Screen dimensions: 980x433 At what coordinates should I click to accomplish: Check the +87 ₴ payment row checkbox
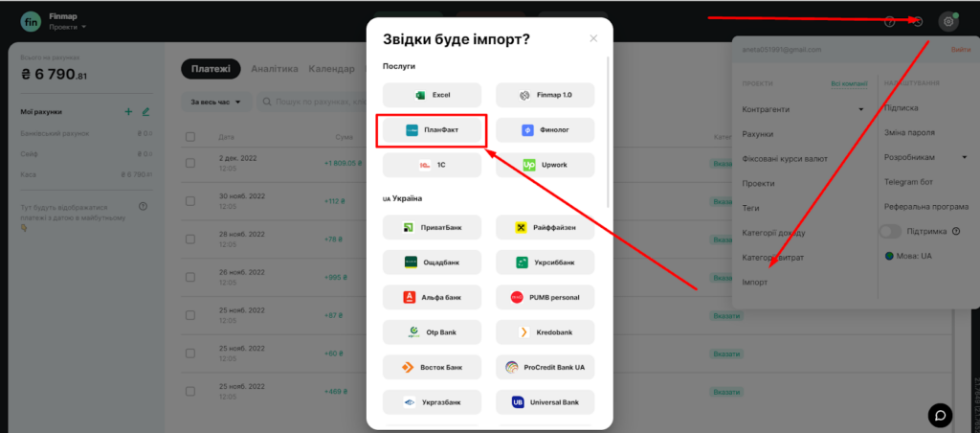click(x=190, y=315)
